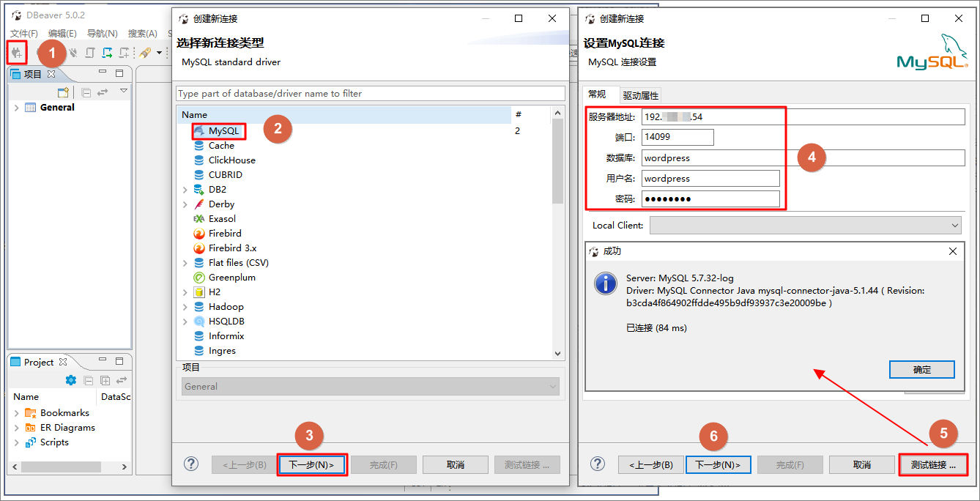Image resolution: width=980 pixels, height=501 pixels.
Task: Select the Cache driver entry
Action: (221, 146)
